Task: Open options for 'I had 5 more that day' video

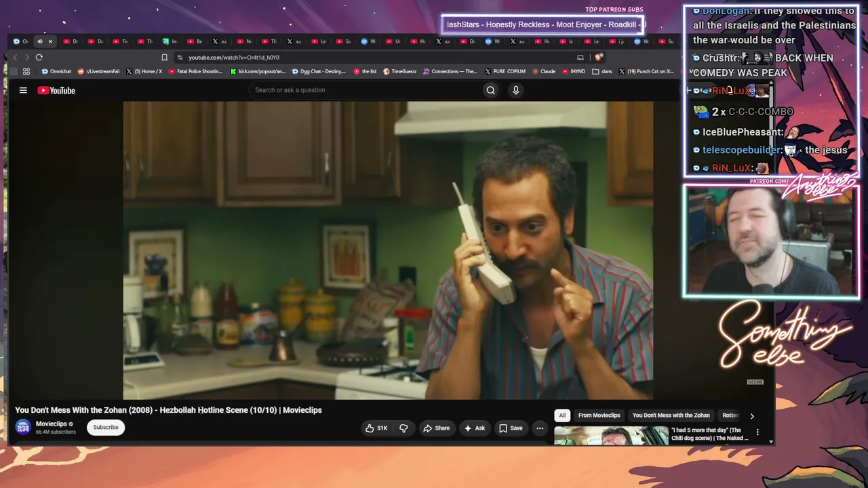Action: [757, 432]
